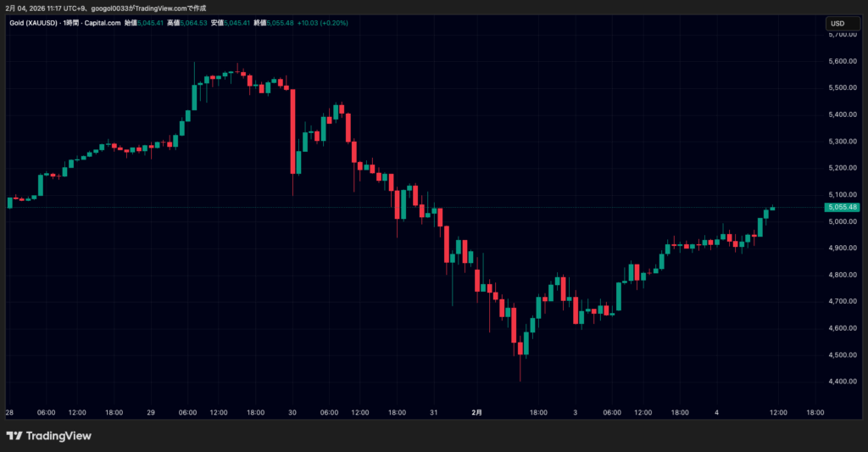Click date 28 on the time axis

[x=9, y=412]
